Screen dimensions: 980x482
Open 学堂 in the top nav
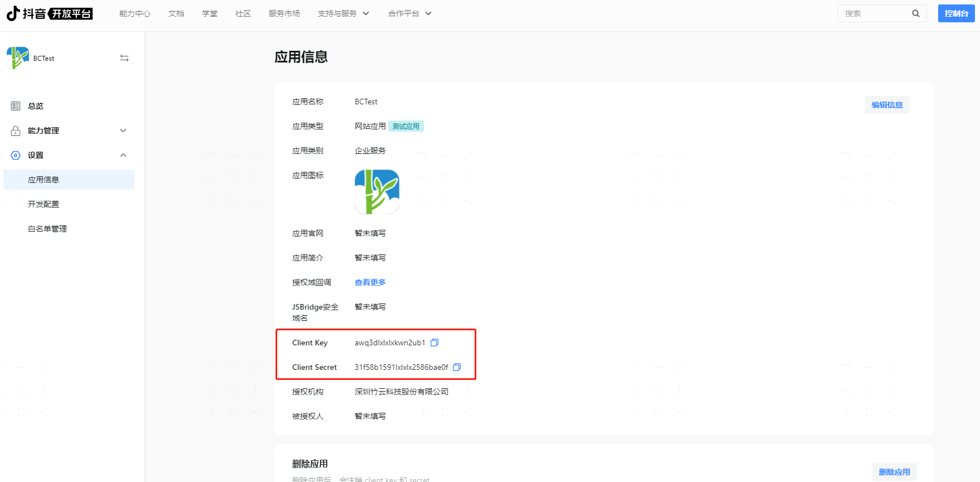tap(210, 13)
